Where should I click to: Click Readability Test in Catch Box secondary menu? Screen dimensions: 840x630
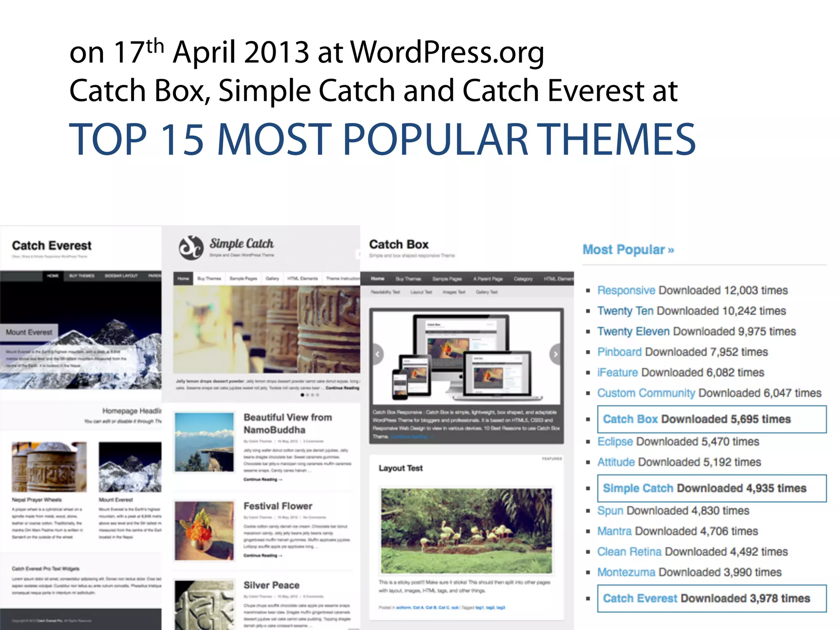385,292
